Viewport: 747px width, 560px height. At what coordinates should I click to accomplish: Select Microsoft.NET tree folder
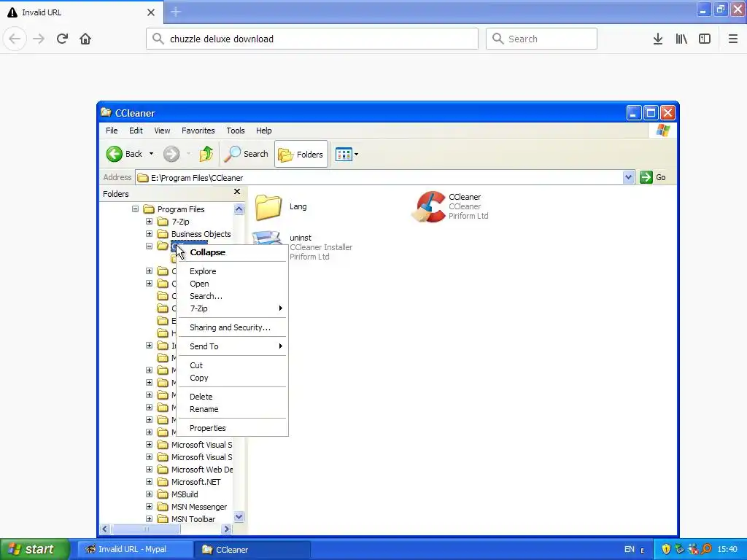coord(196,482)
